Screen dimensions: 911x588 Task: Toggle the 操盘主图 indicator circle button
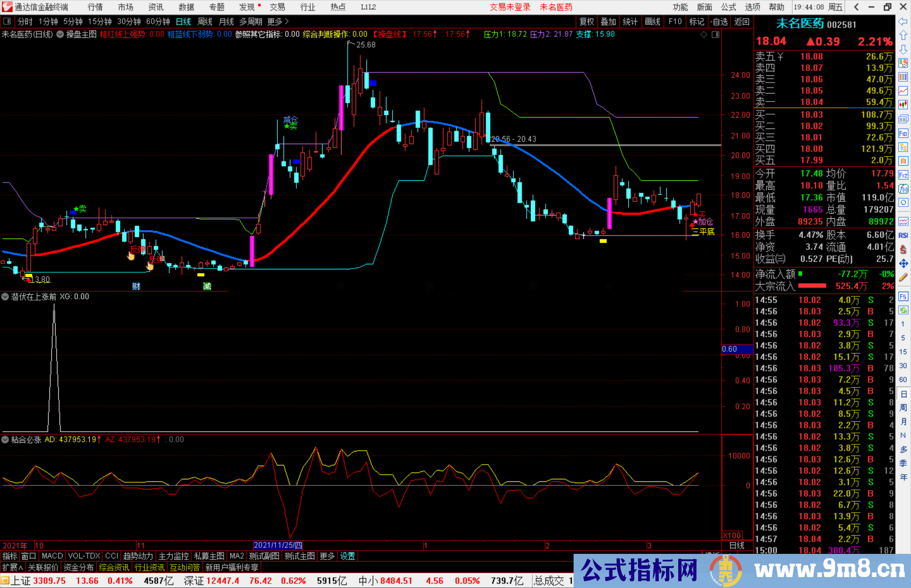point(60,34)
